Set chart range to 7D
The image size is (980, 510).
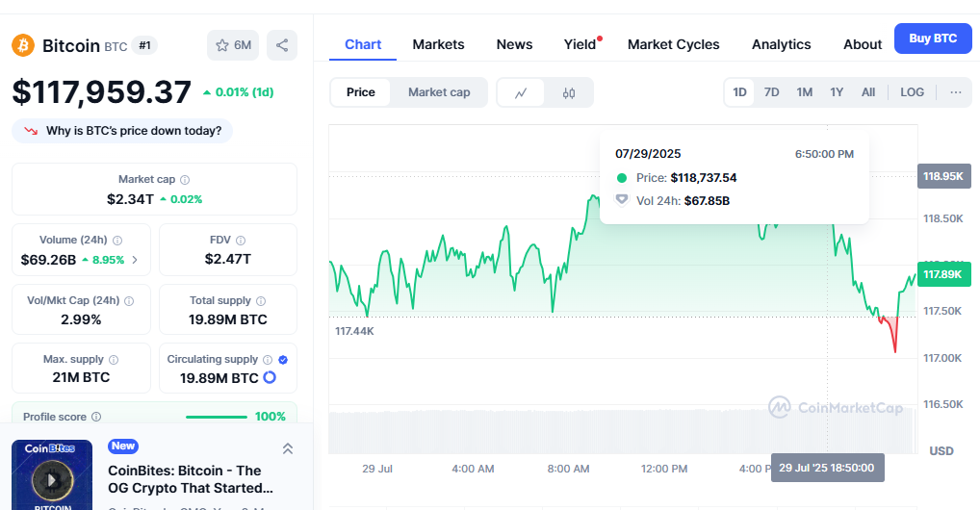coord(772,92)
